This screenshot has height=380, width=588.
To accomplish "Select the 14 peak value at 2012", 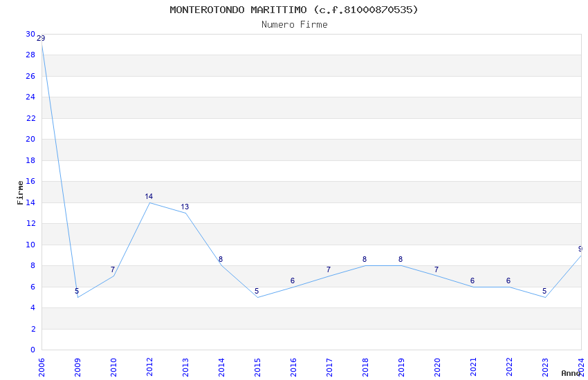I will tap(149, 196).
